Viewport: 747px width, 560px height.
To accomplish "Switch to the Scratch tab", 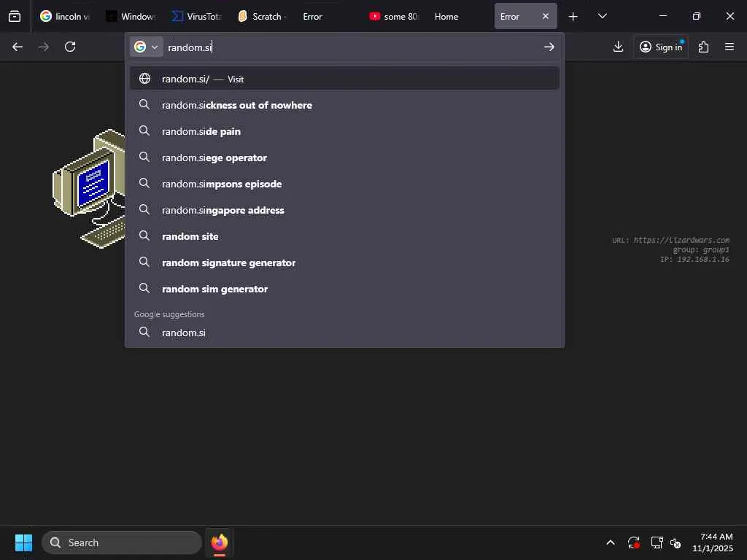I will 263,16.
